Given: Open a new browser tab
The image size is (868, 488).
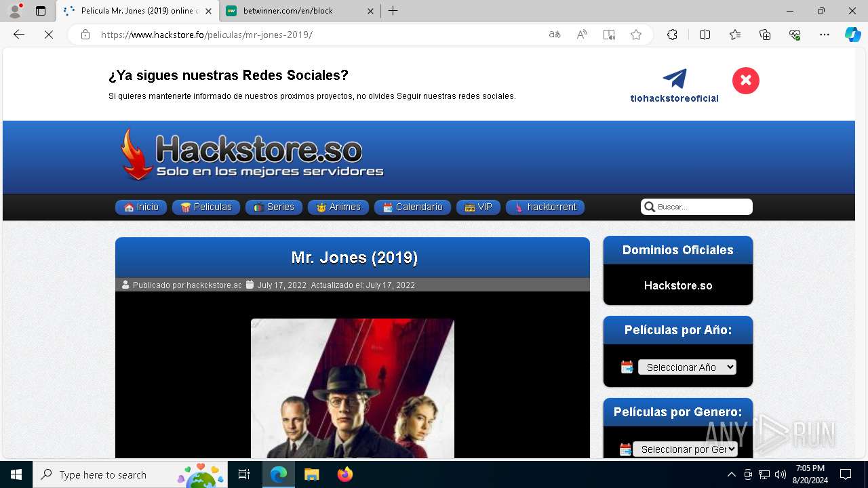Looking at the screenshot, I should (393, 11).
